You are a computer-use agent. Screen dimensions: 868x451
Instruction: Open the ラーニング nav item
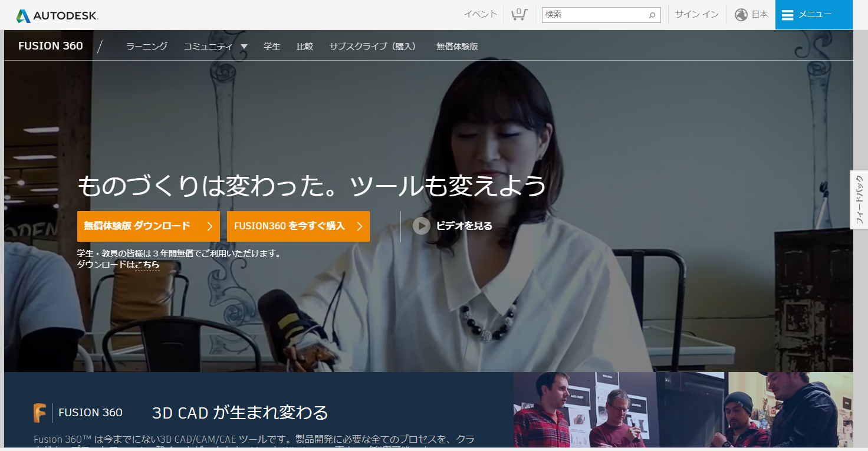[x=147, y=47]
